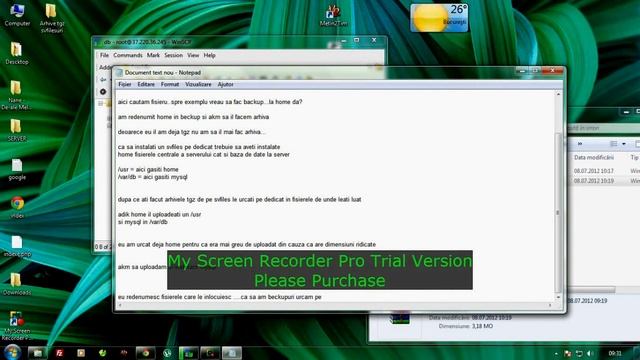Image resolution: width=640 pixels, height=360 pixels.
Task: Open the Desktop folder icon
Action: pos(17,53)
